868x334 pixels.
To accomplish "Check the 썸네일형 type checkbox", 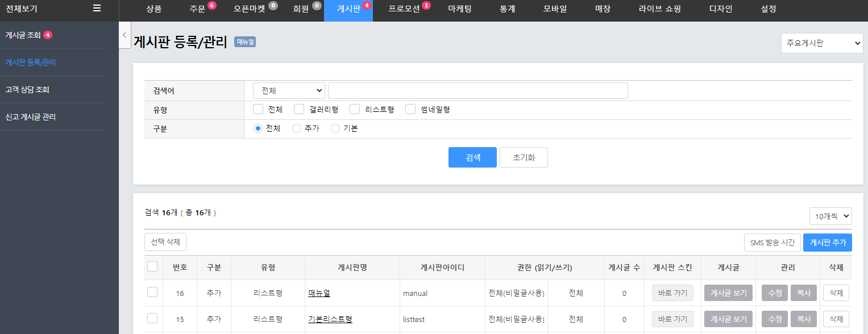I will [410, 110].
